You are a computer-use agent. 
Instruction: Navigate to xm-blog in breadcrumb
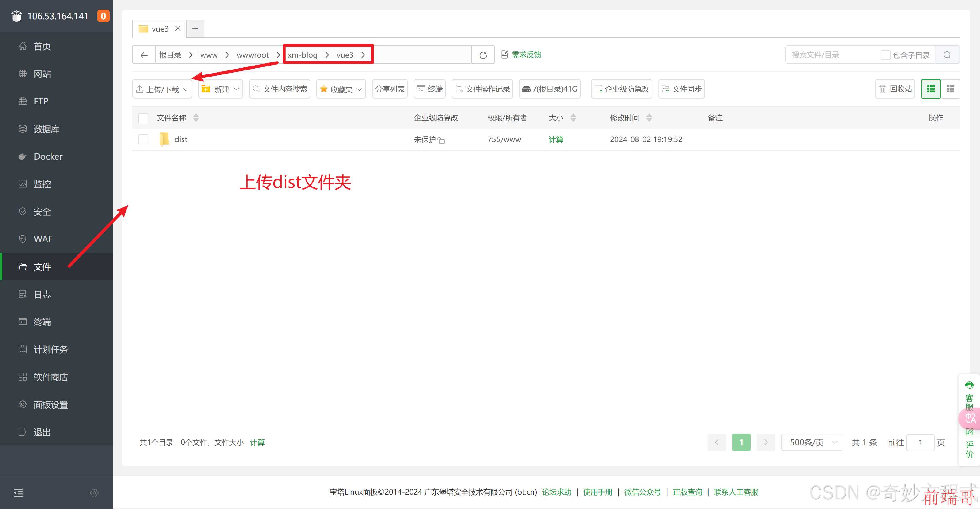(303, 55)
